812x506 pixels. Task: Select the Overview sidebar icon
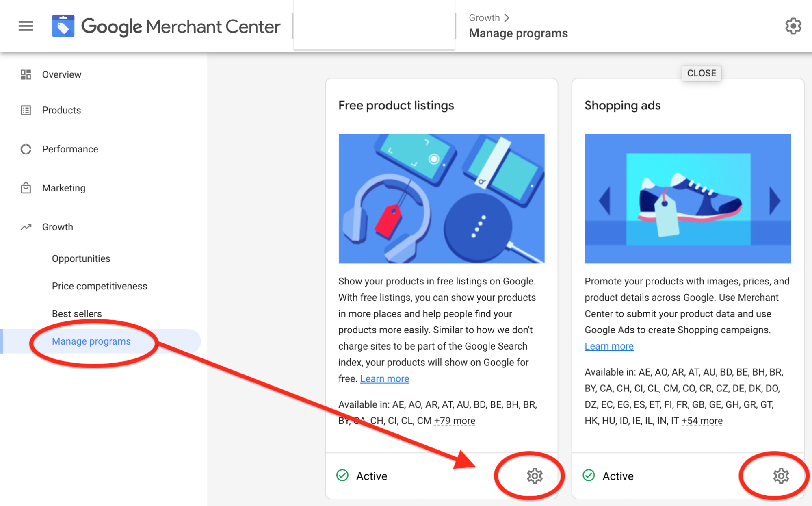26,74
